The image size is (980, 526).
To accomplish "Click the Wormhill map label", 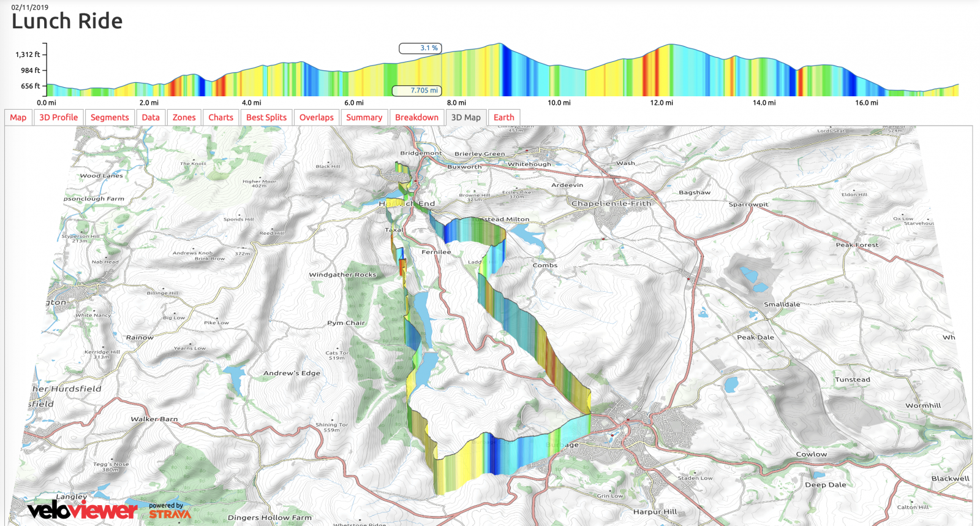I will click(x=923, y=406).
